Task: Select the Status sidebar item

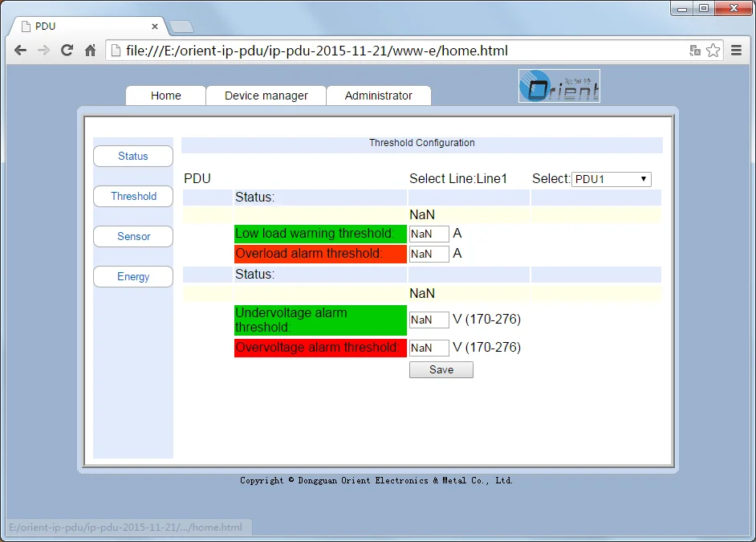Action: 132,156
